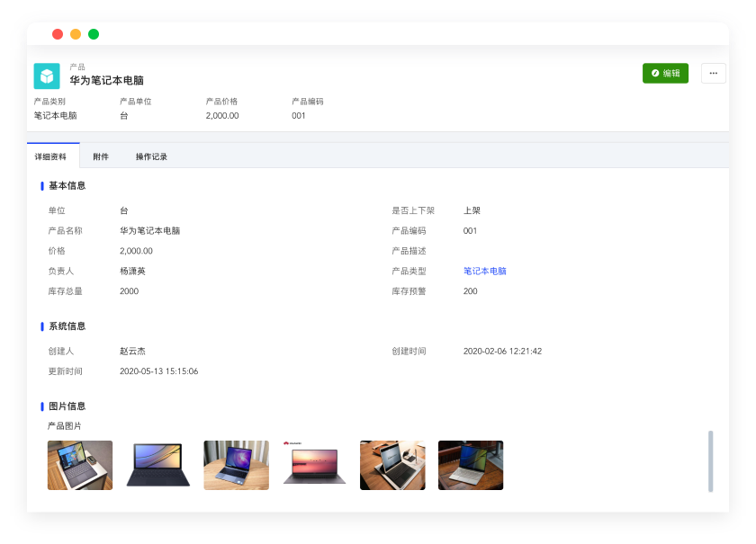Screen dimensions: 756x544
Task: Click the 库存预警 value 200
Action: pos(471,291)
